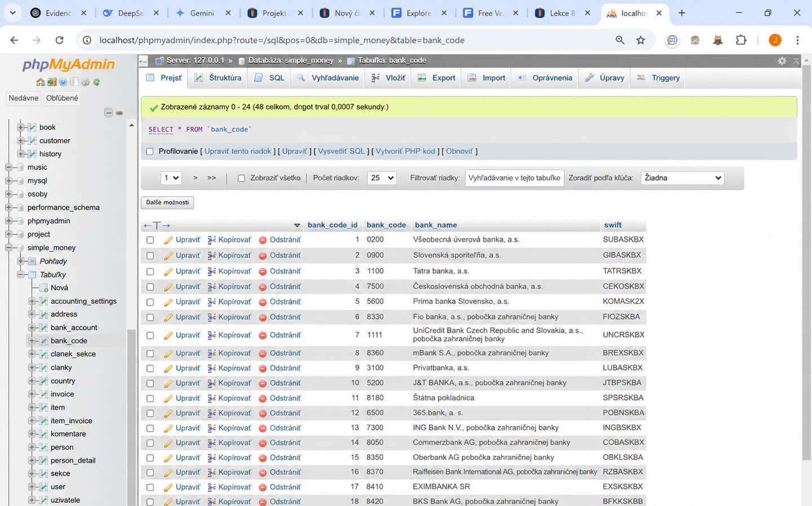Open the phpMyAdmin home icon
This screenshot has height=506, width=812.
point(41,82)
